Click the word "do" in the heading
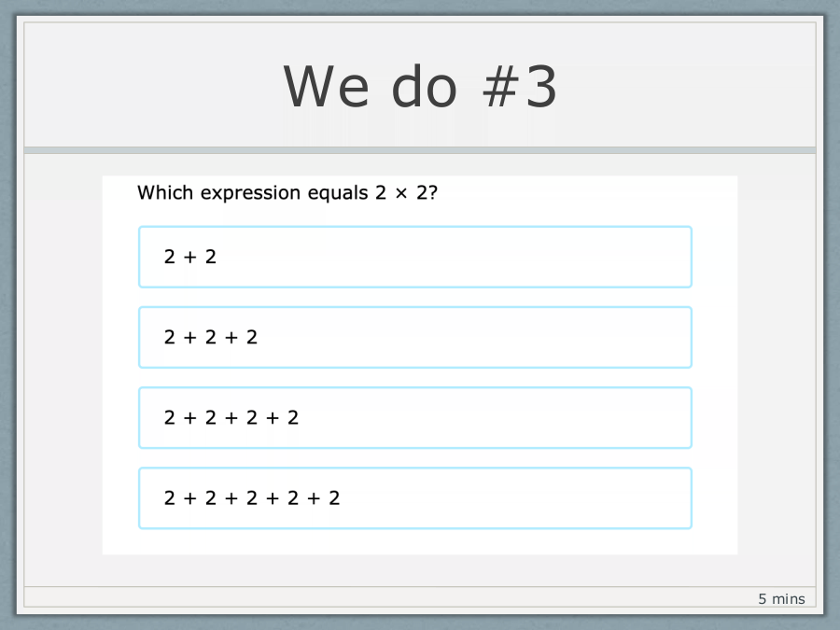Viewport: 840px width, 630px height. click(x=425, y=86)
